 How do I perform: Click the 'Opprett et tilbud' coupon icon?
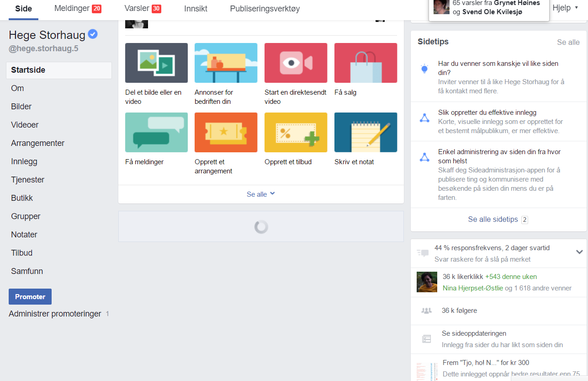[x=296, y=132]
